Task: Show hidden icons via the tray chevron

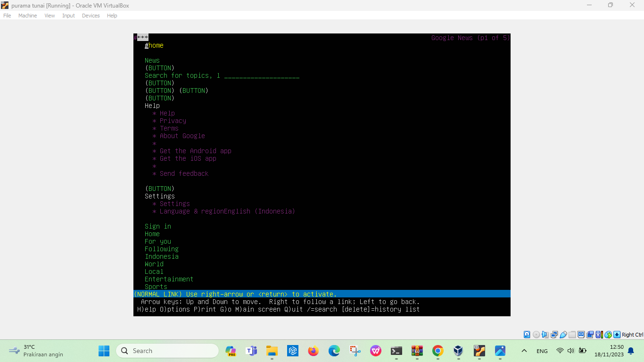Action: [524, 351]
